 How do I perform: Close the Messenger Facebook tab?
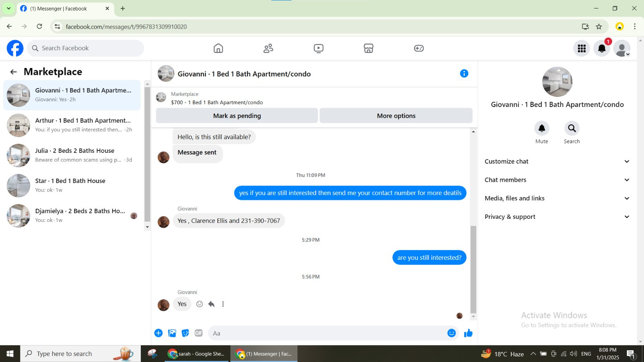tap(107, 8)
